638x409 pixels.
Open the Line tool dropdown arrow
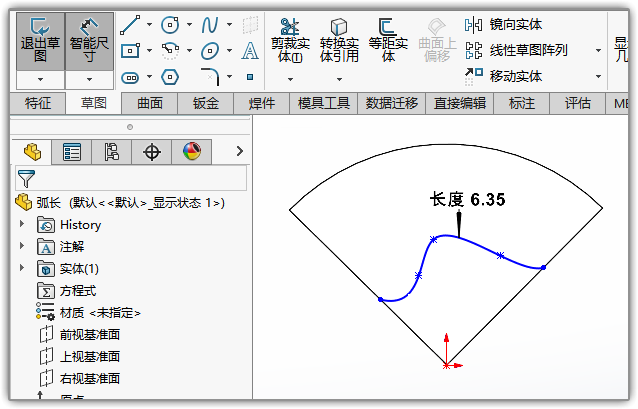tap(149, 25)
